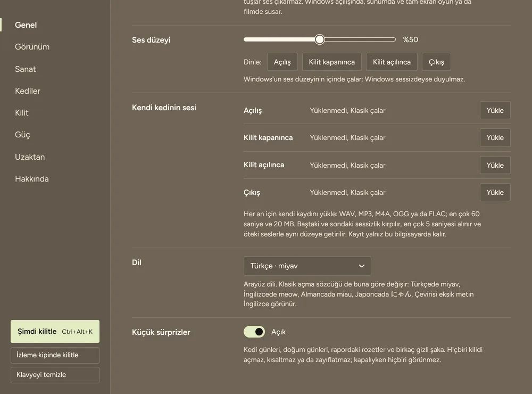This screenshot has width=532, height=394.
Task: Preview the Çıkış sound
Action: click(x=436, y=62)
